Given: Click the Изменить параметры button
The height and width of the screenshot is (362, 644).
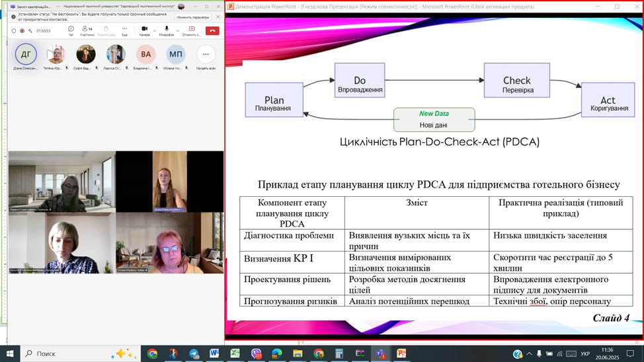Looking at the screenshot, I should (193, 17).
